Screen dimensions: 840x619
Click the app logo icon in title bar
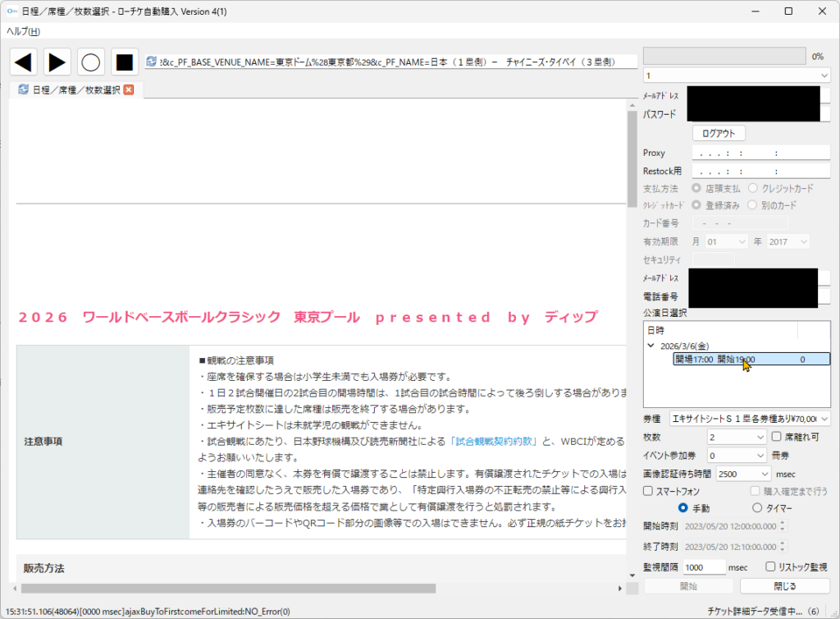pyautogui.click(x=12, y=11)
